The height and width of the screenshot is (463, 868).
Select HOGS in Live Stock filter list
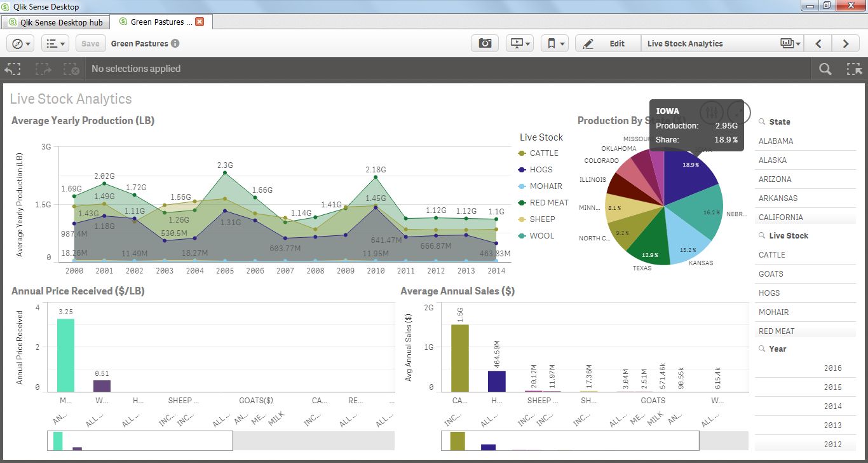[805, 293]
